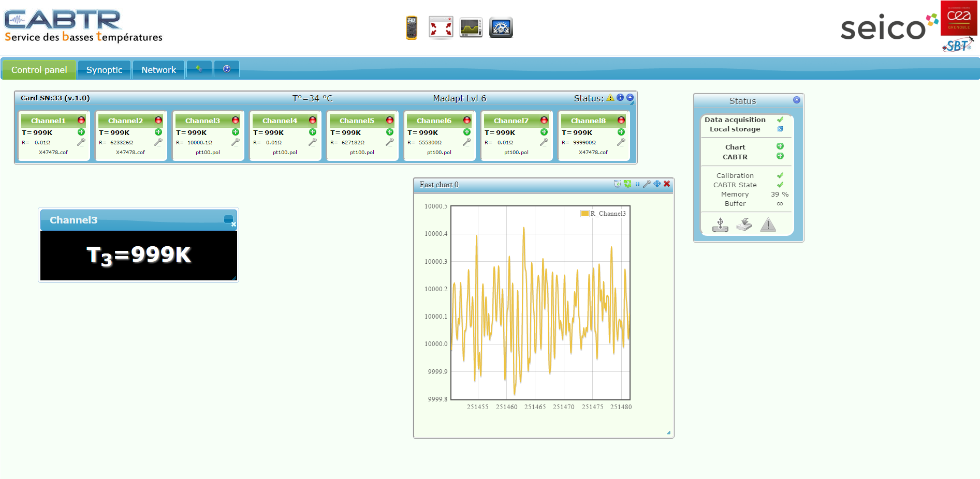The image size is (980, 479).
Task: Add Channel6 display with green plus
Action: [x=467, y=132]
